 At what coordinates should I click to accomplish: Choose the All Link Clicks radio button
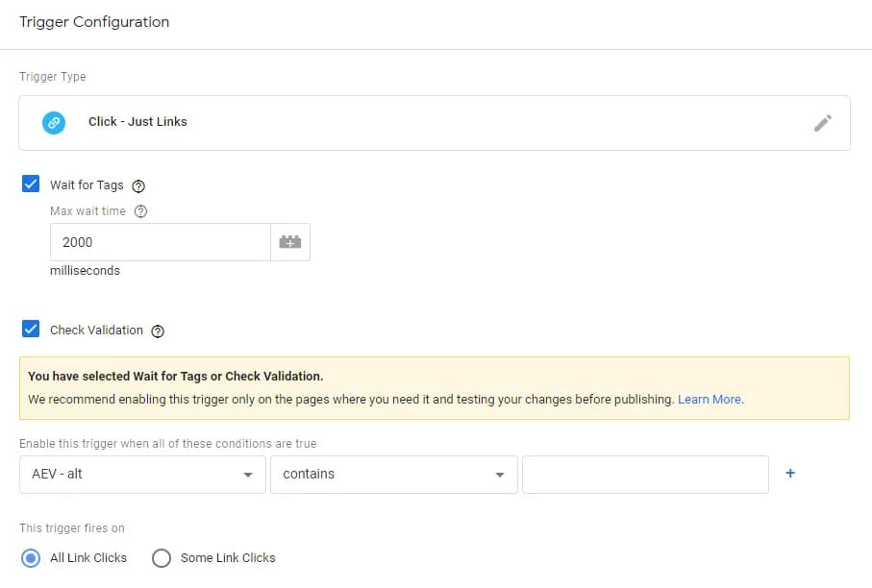coord(32,558)
